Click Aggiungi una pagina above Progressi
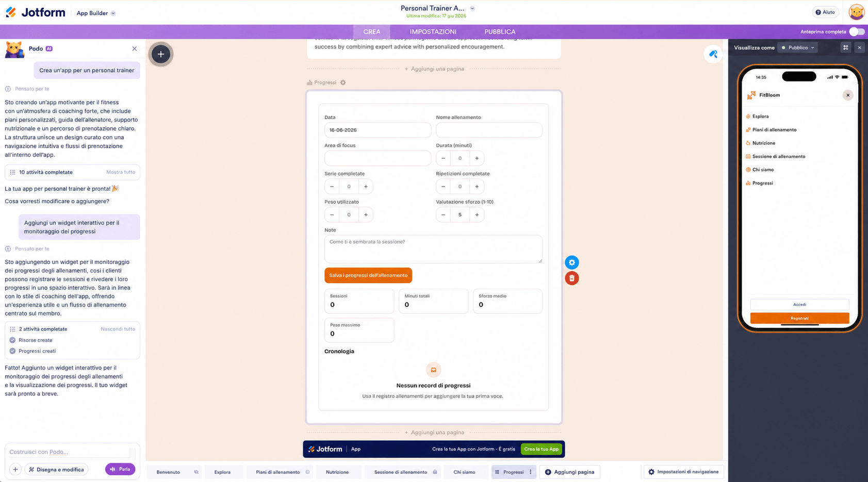 click(x=434, y=69)
